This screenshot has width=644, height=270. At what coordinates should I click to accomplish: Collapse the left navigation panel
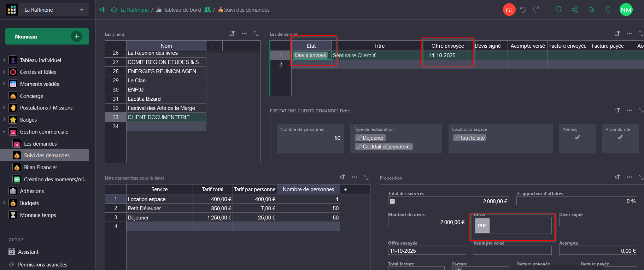tap(102, 10)
